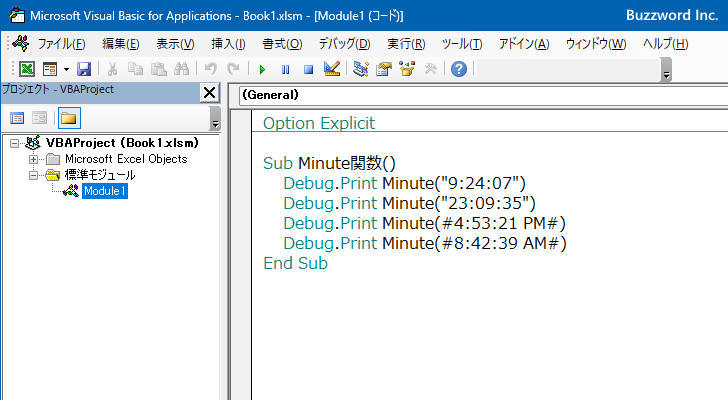Select Module1 in the project tree

tap(105, 191)
